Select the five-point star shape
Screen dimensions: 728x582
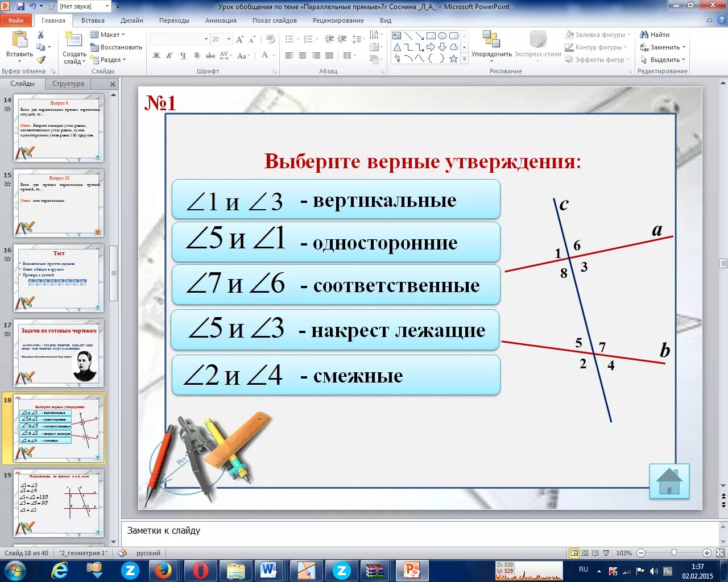pyautogui.click(x=453, y=59)
